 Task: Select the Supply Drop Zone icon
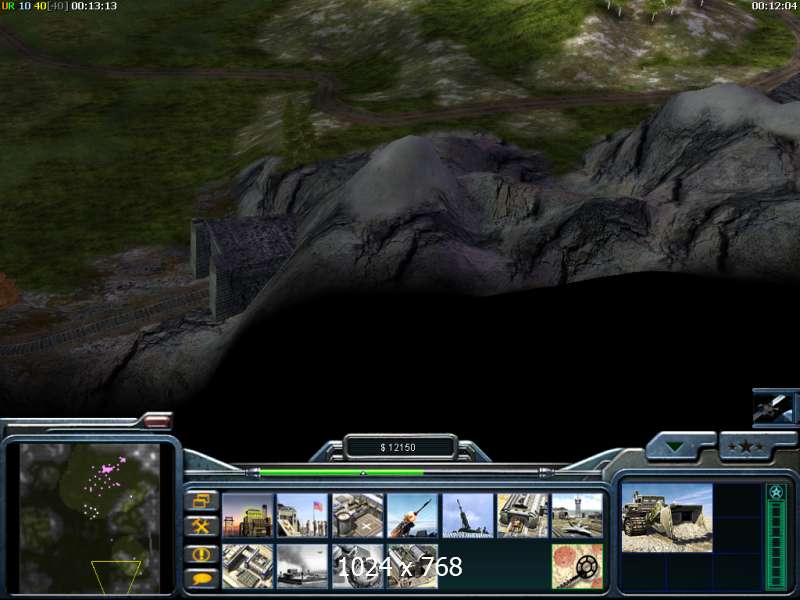(303, 566)
